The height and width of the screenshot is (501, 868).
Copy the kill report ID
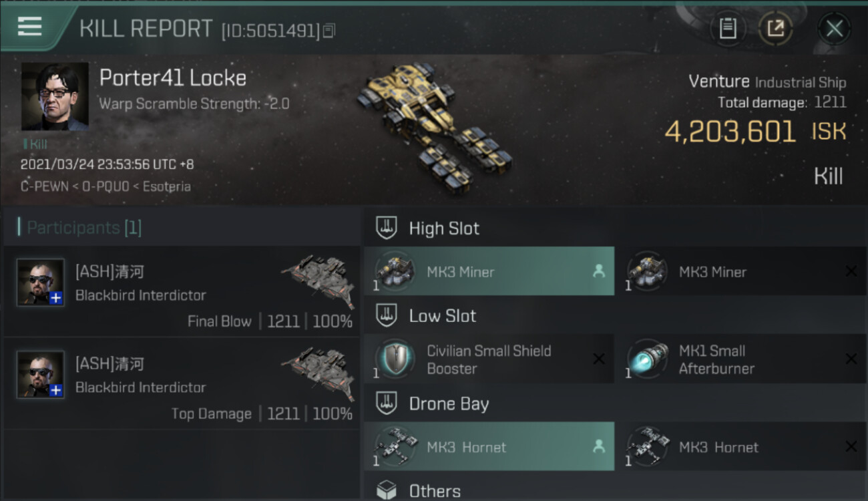tap(329, 31)
